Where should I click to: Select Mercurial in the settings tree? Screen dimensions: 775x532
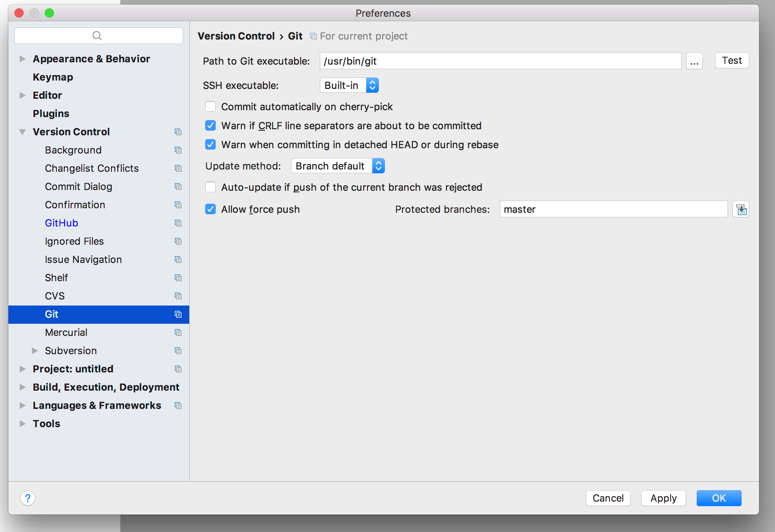coord(66,332)
